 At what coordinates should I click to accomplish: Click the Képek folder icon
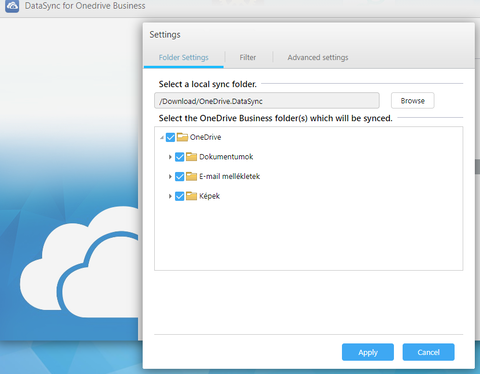tap(191, 196)
